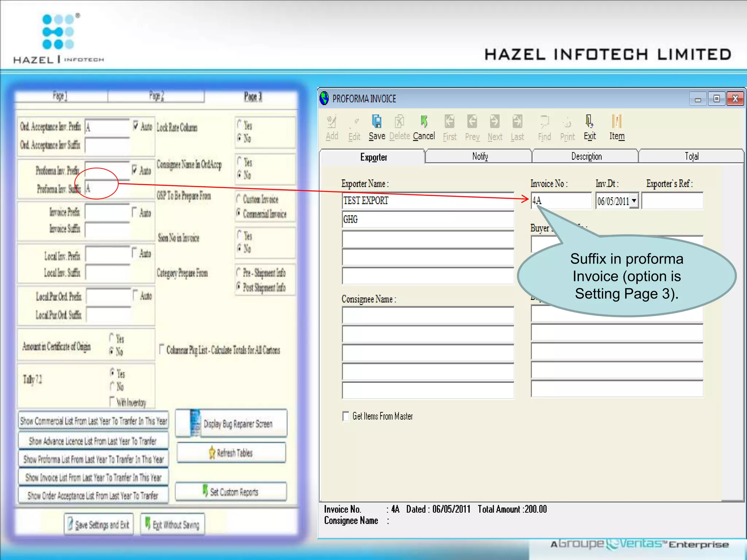The width and height of the screenshot is (747, 560).
Task: Click the Exporter Name field TEST EXPORT
Action: pos(428,201)
